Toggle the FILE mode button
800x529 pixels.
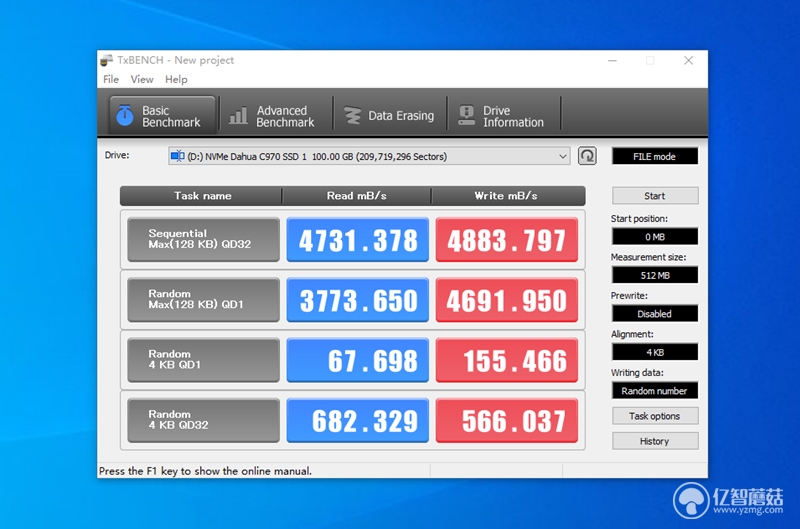(655, 157)
